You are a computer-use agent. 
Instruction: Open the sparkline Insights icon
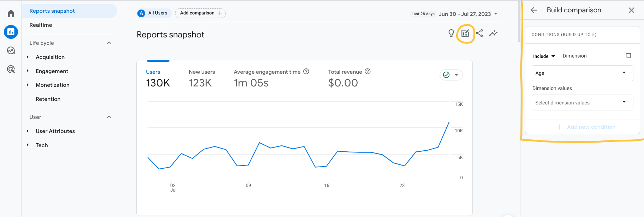click(493, 33)
